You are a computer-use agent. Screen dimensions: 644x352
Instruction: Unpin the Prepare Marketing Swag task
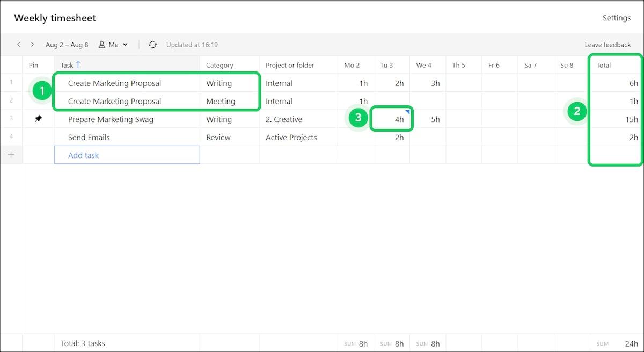pyautogui.click(x=38, y=119)
